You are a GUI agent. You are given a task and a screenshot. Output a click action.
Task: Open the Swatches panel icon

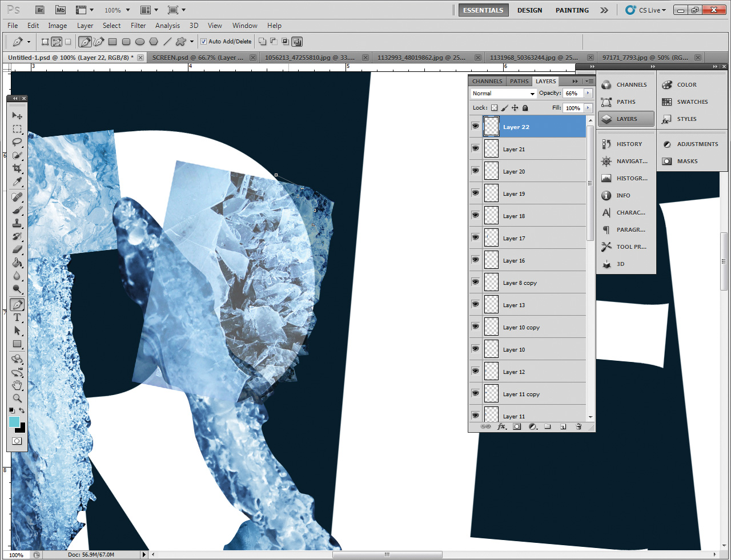(x=666, y=102)
